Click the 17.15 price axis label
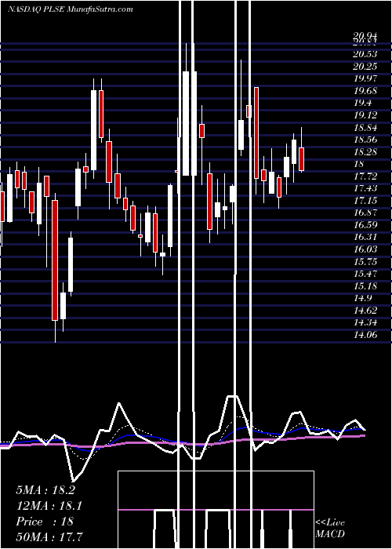Viewport: 392px width, 549px height. pos(365,201)
